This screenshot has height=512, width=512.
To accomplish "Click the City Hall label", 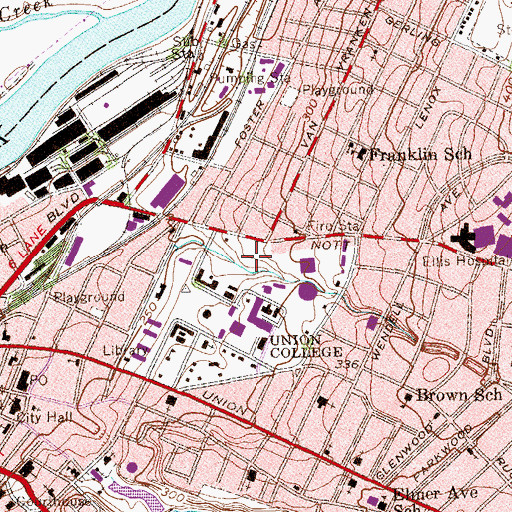I will pos(44,417).
